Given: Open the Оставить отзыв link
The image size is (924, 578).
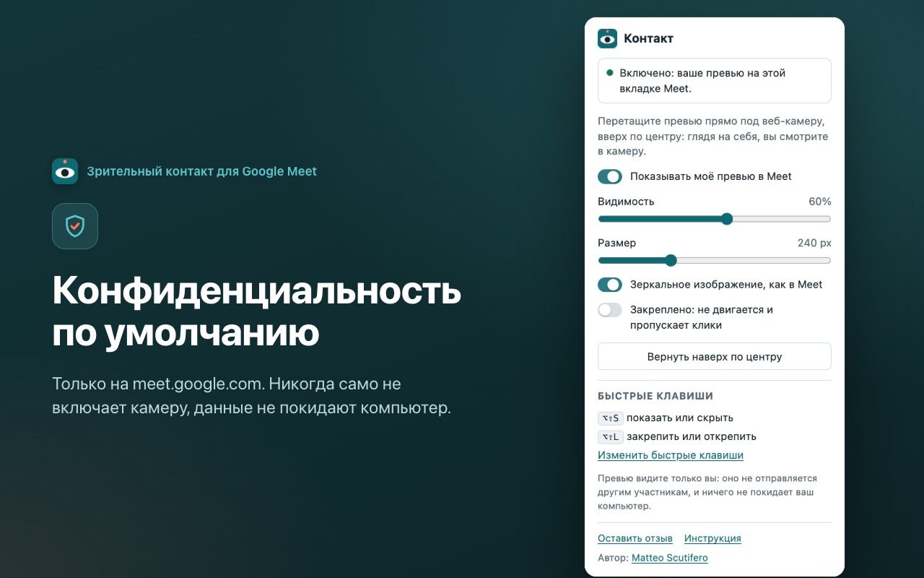Looking at the screenshot, I should coord(635,538).
